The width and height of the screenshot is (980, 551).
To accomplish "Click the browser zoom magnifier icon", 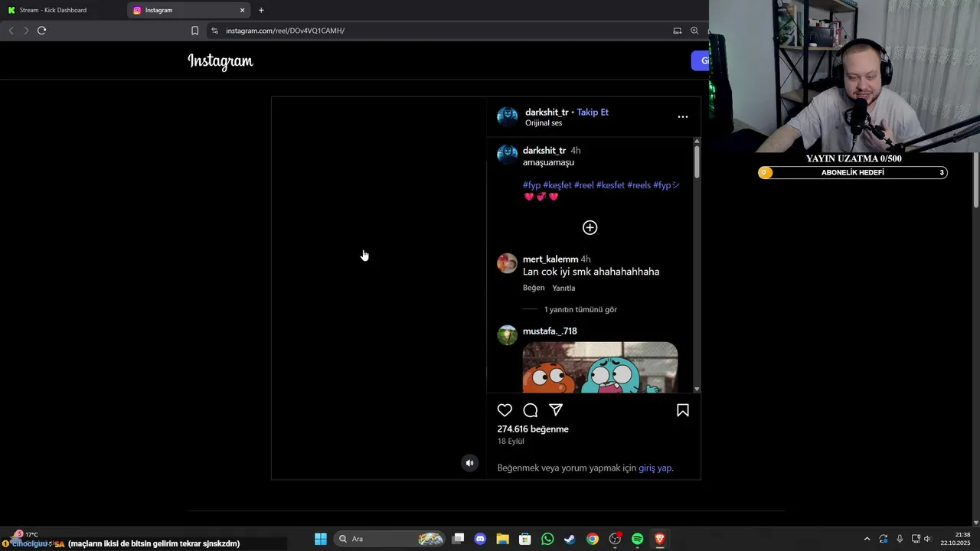I will point(694,31).
